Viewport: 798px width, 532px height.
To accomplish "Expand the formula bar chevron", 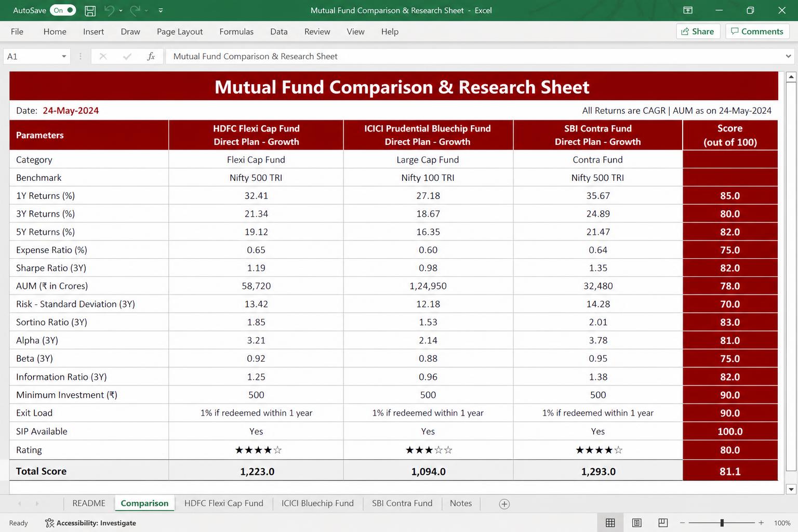I will tap(789, 56).
